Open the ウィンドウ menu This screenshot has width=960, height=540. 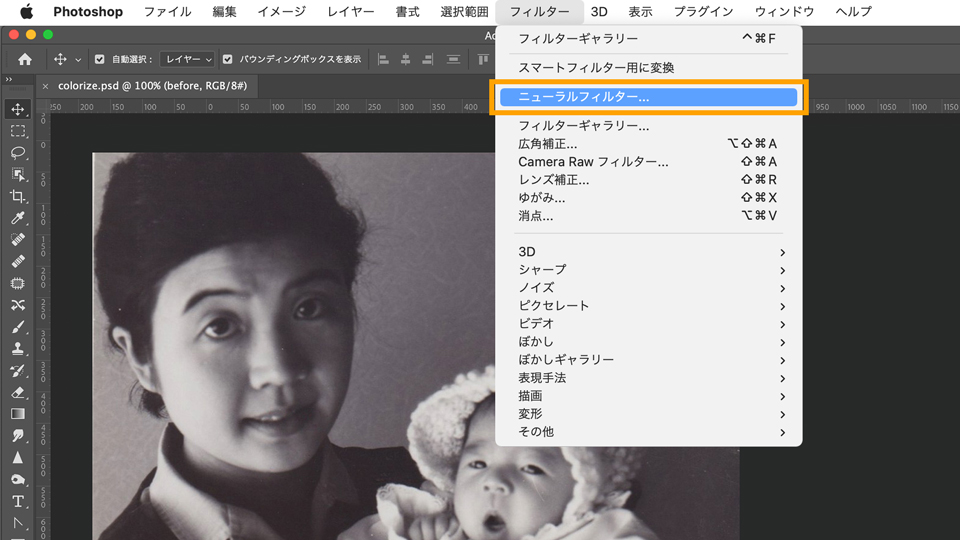click(x=784, y=12)
